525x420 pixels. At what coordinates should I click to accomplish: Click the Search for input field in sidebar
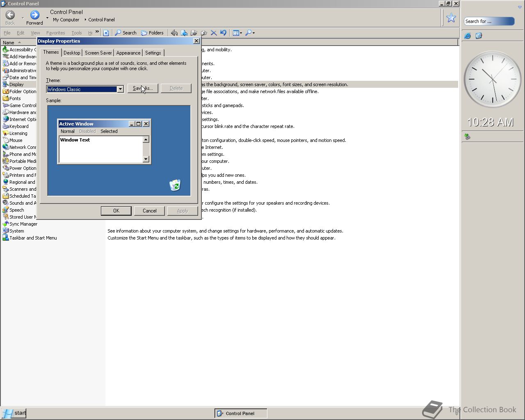[488, 21]
